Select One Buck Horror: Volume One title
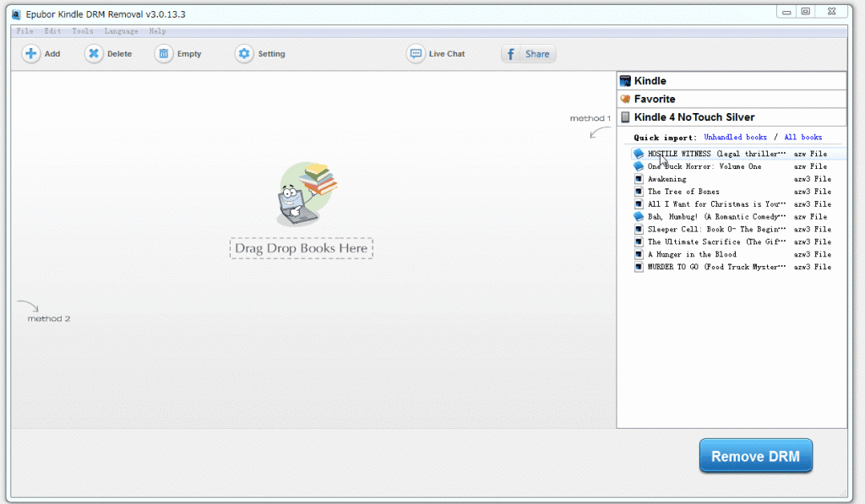 (x=705, y=166)
